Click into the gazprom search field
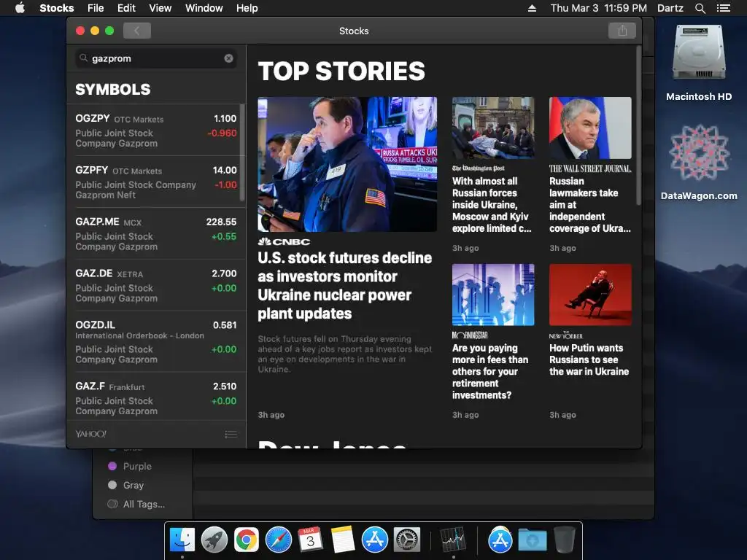747x560 pixels. point(156,58)
